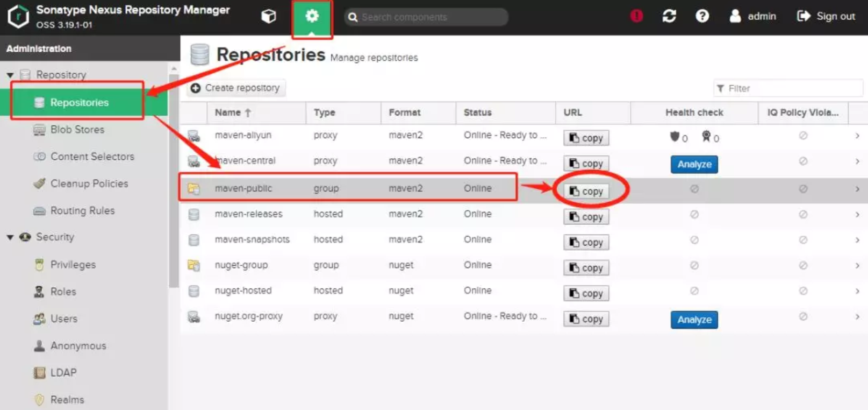Open details arrow for nuget-hosted row
The height and width of the screenshot is (410, 868).
coord(857,291)
